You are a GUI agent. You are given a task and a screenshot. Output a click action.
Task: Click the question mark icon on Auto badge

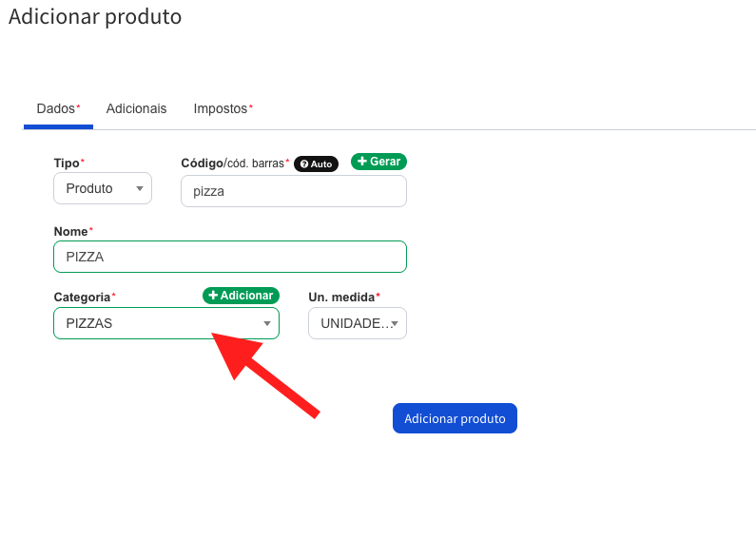click(303, 164)
